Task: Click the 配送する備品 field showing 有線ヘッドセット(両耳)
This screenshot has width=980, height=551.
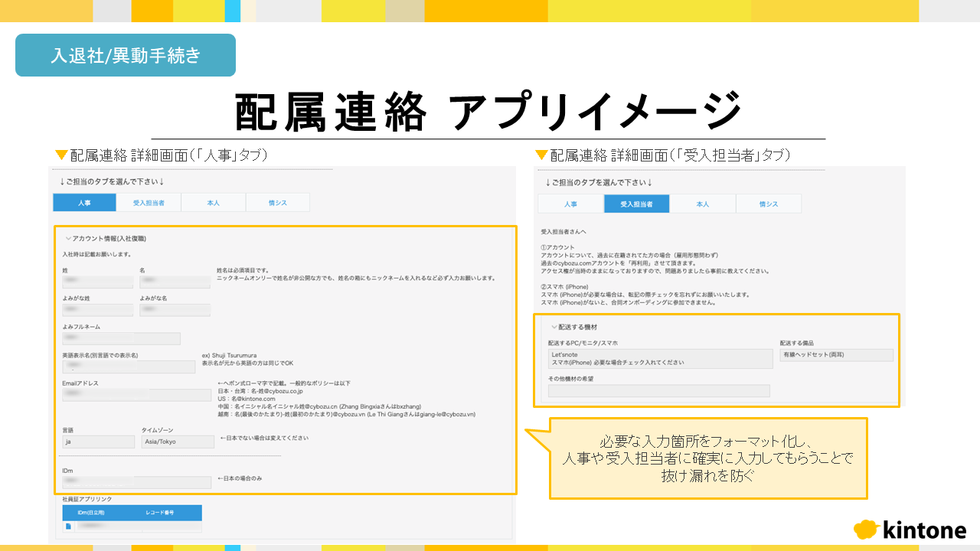Action: [x=836, y=355]
